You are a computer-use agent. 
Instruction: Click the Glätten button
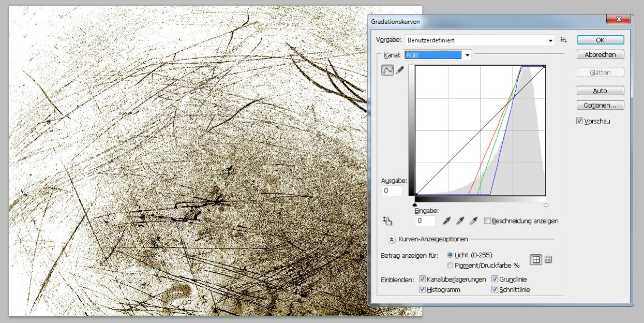click(x=600, y=72)
